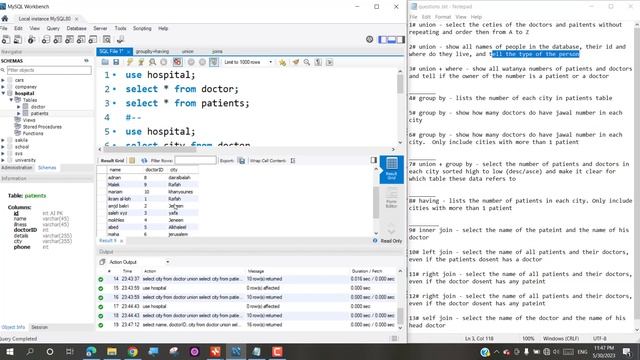
Task: Toggle word wrapping in editor
Action: (329, 62)
